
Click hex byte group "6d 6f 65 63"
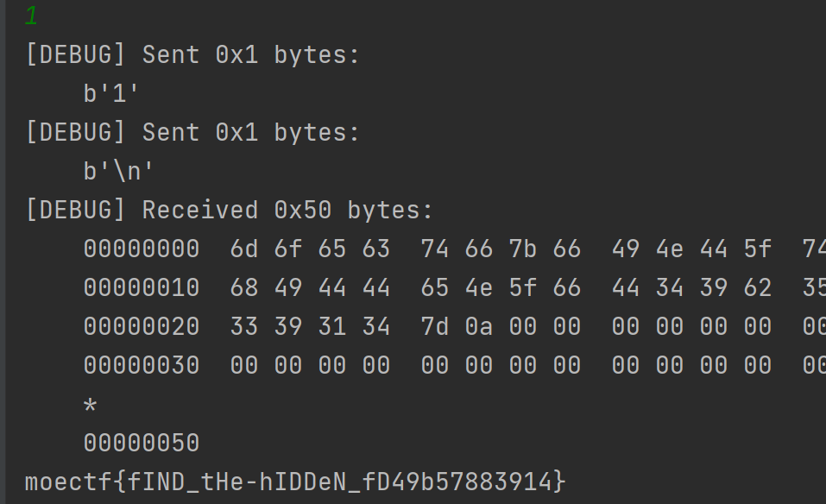(x=310, y=249)
